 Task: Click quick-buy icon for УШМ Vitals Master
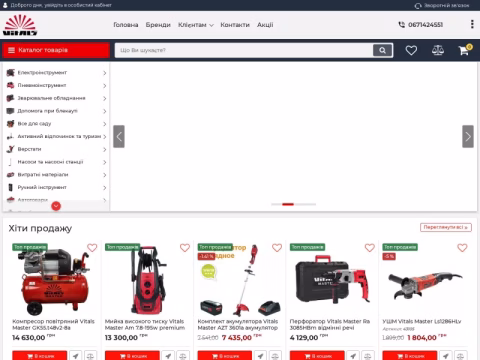pyautogui.click(x=446, y=355)
